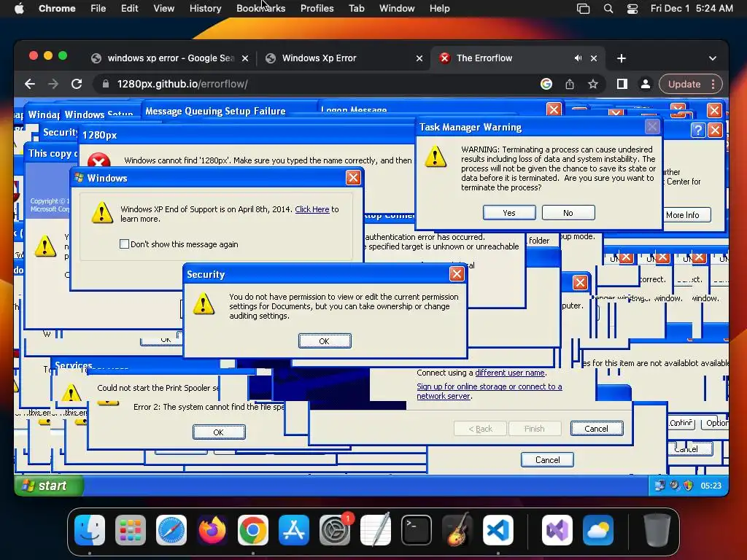
Task: Open the Apple menu
Action: point(19,9)
